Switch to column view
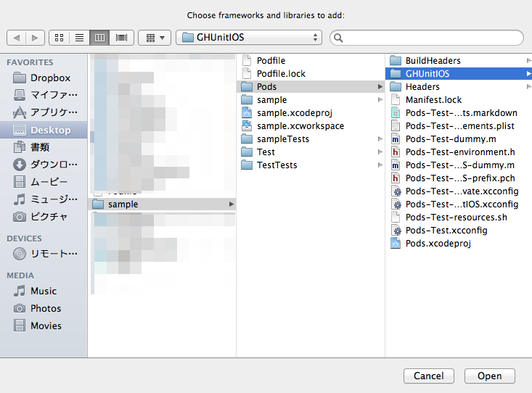This screenshot has width=532, height=393. click(x=99, y=38)
